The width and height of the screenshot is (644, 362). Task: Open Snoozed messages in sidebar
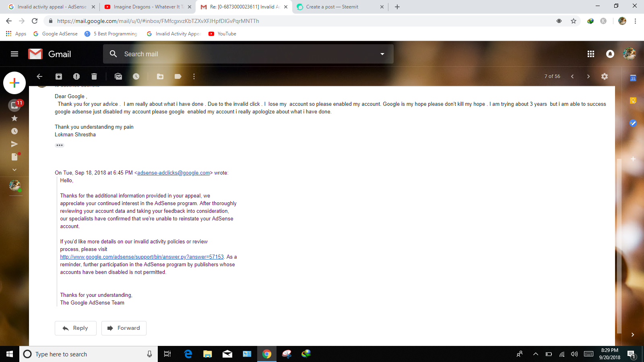click(x=14, y=131)
